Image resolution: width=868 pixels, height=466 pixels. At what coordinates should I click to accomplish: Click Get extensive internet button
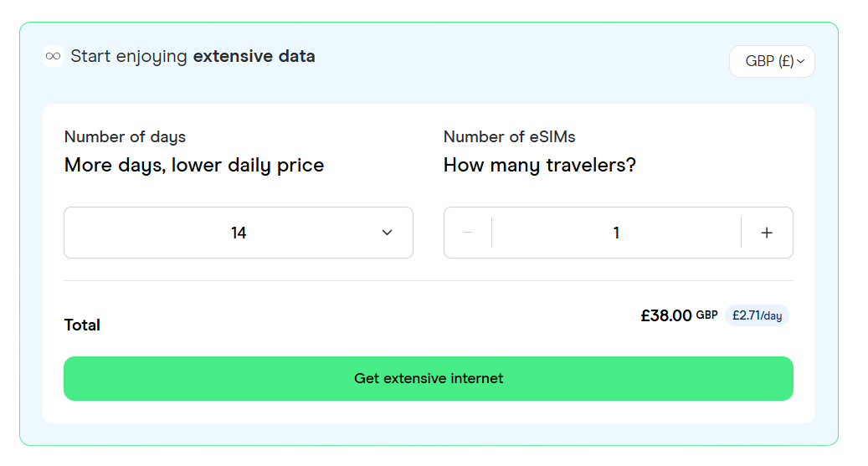click(x=429, y=378)
